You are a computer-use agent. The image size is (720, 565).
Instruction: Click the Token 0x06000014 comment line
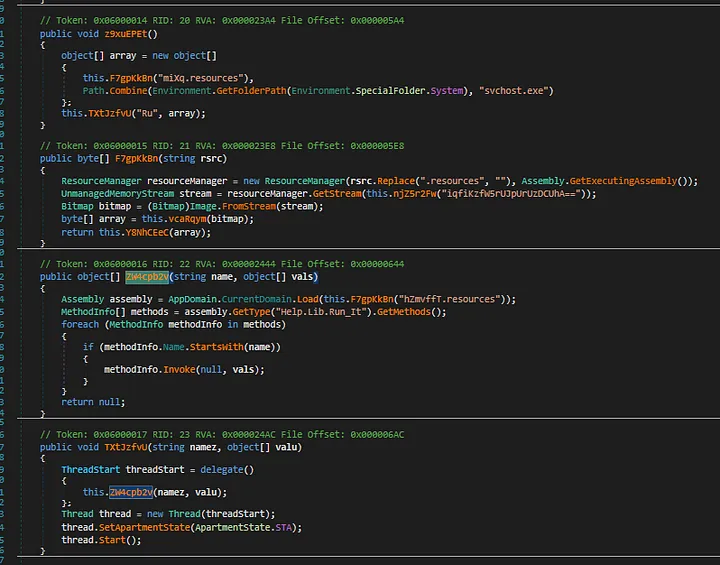[222, 21]
